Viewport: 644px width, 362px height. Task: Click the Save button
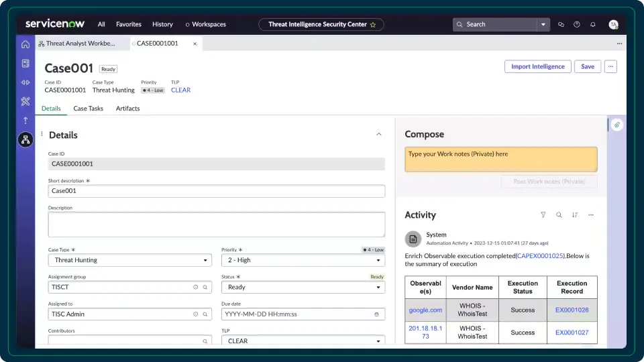click(x=588, y=66)
